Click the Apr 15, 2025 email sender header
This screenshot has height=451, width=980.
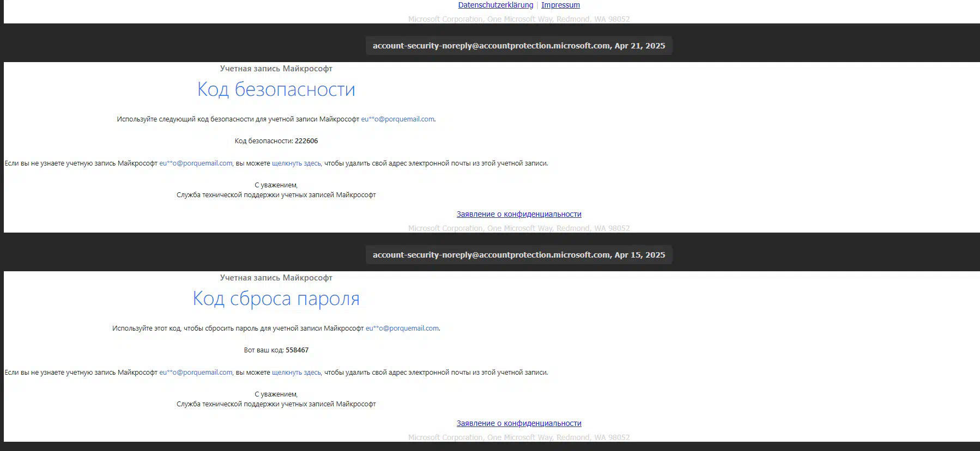coord(519,255)
